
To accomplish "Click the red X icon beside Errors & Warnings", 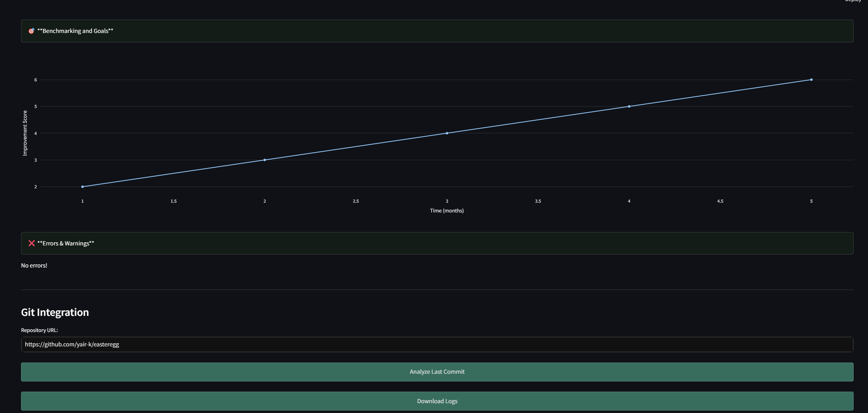I will pyautogui.click(x=32, y=243).
